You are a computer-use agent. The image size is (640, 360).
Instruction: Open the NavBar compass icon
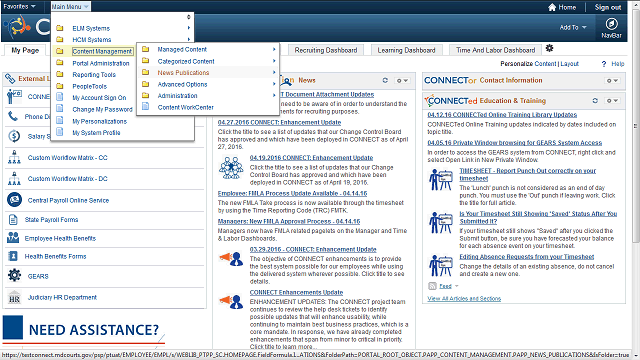point(611,24)
